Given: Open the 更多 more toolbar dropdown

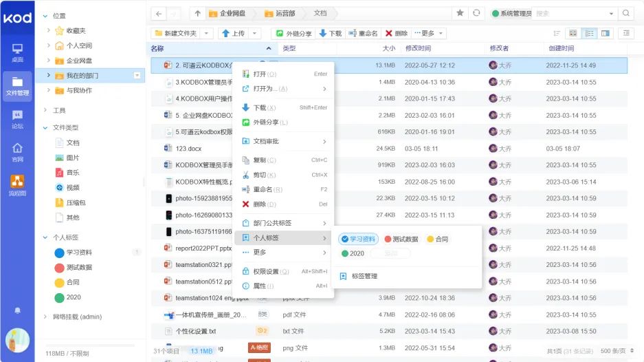Looking at the screenshot, I should click(x=429, y=33).
